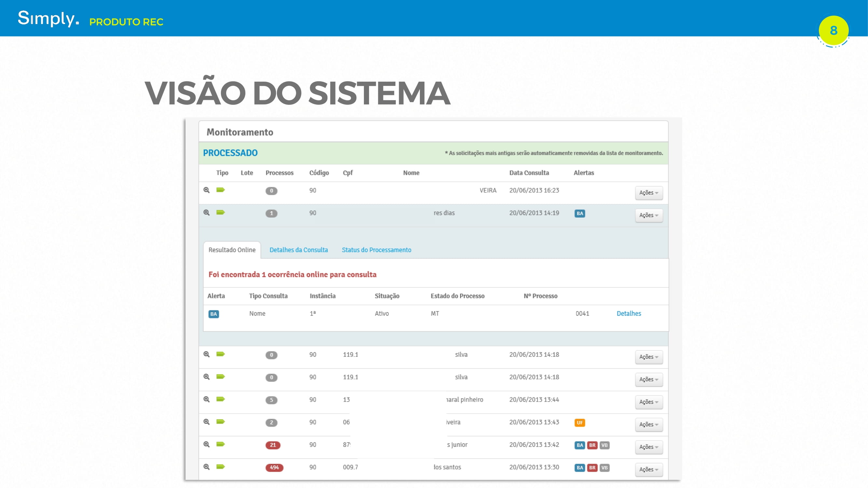The height and width of the screenshot is (488, 868).
Task: Click magnifier icon in the s junior row
Action: [x=207, y=444]
